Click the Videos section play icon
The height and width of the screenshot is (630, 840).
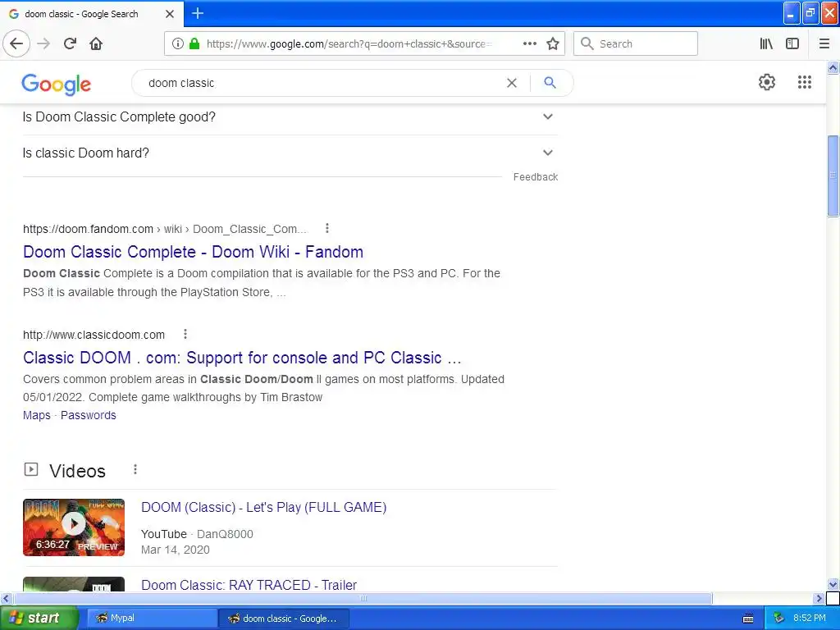(x=31, y=470)
